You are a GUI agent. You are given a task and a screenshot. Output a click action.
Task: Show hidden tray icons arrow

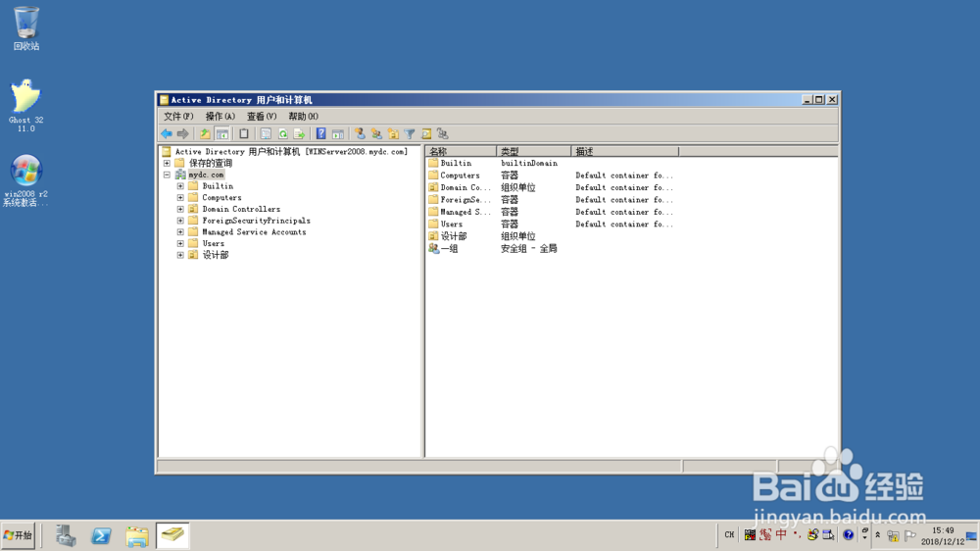point(877,535)
